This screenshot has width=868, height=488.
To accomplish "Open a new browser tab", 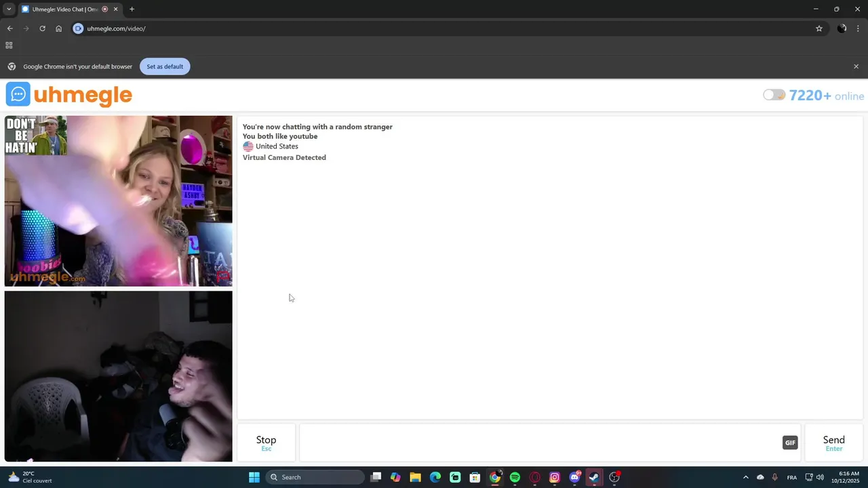I will 132,9.
